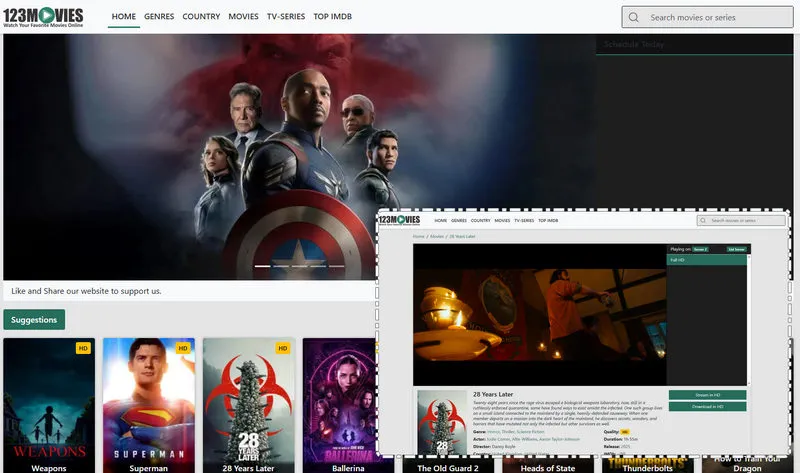
Task: Expand the COUNTRY menu
Action: pos(201,17)
